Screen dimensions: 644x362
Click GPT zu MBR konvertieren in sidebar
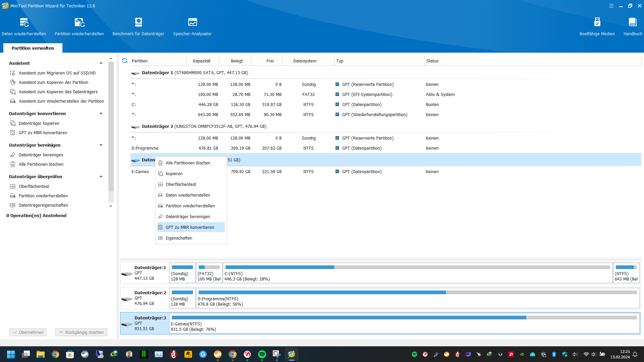click(43, 133)
